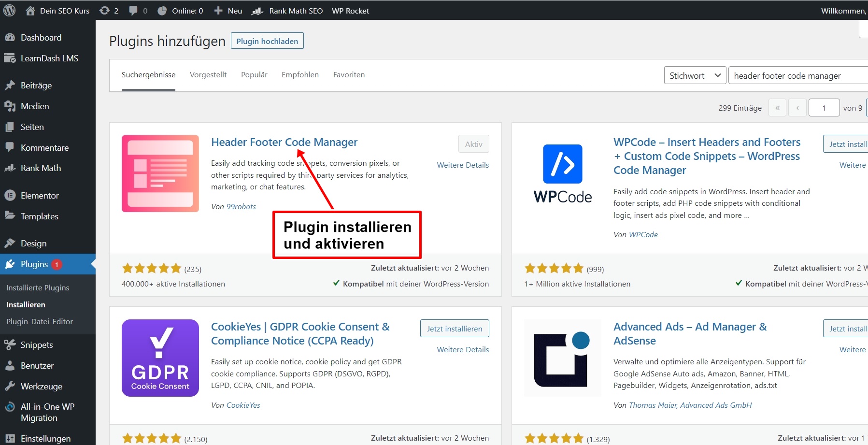Image resolution: width=868 pixels, height=445 pixels.
Task: Install CookieYes with Jetzt installieren button
Action: [455, 329]
